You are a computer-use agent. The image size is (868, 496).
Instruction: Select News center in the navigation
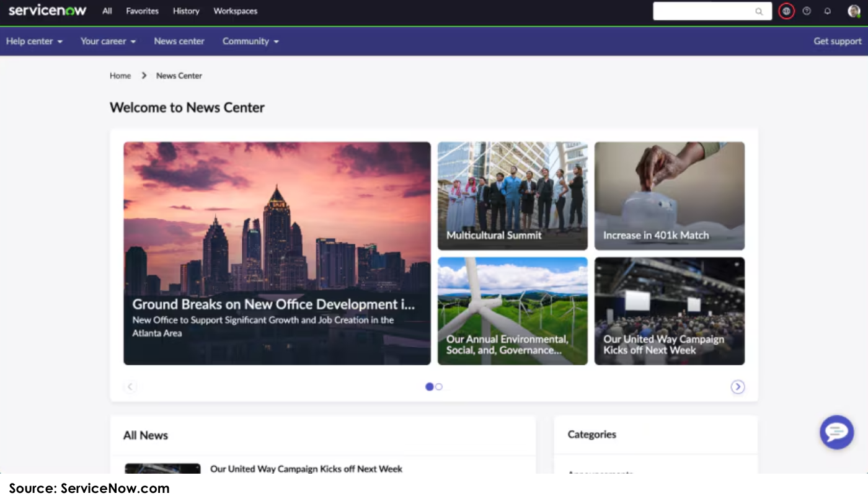point(179,41)
